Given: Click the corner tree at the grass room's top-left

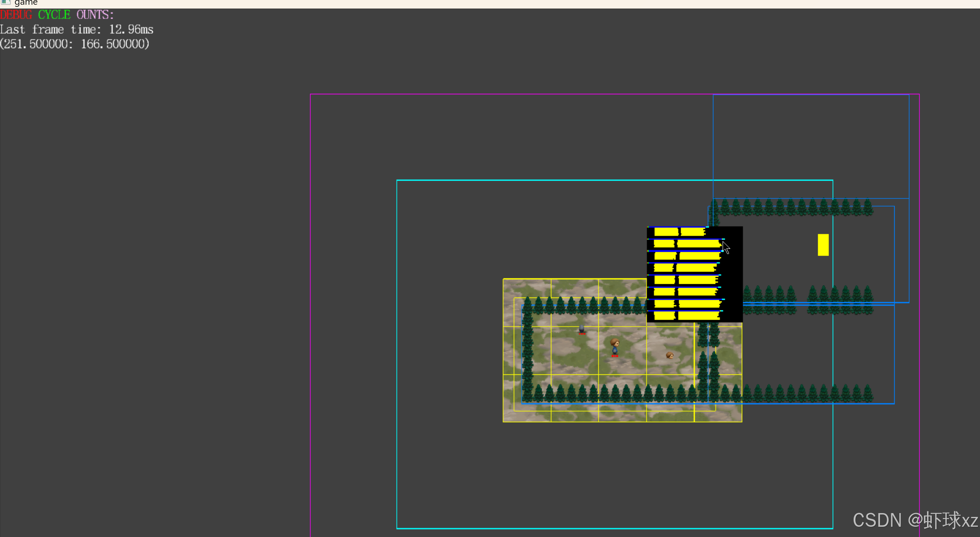Looking at the screenshot, I should click(x=528, y=305).
